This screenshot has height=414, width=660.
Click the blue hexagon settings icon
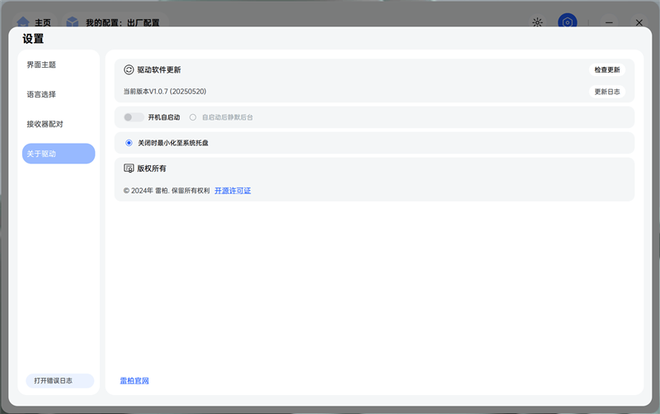click(567, 22)
